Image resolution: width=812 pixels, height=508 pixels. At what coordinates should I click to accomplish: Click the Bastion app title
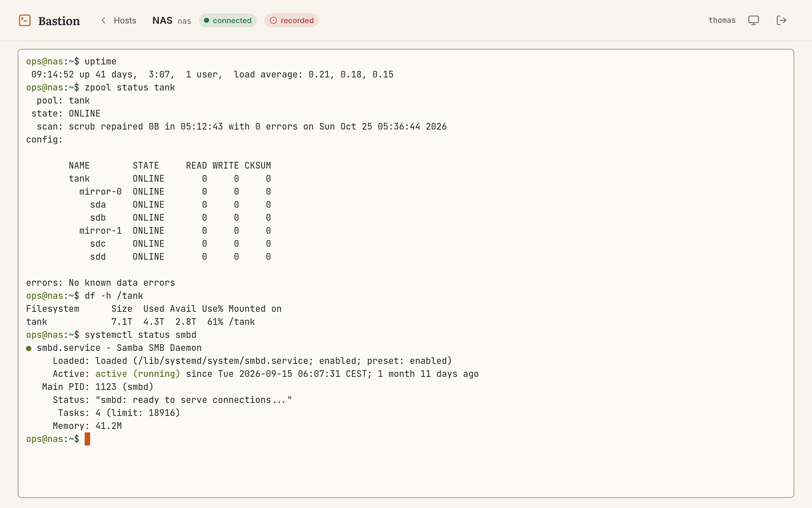click(x=59, y=21)
